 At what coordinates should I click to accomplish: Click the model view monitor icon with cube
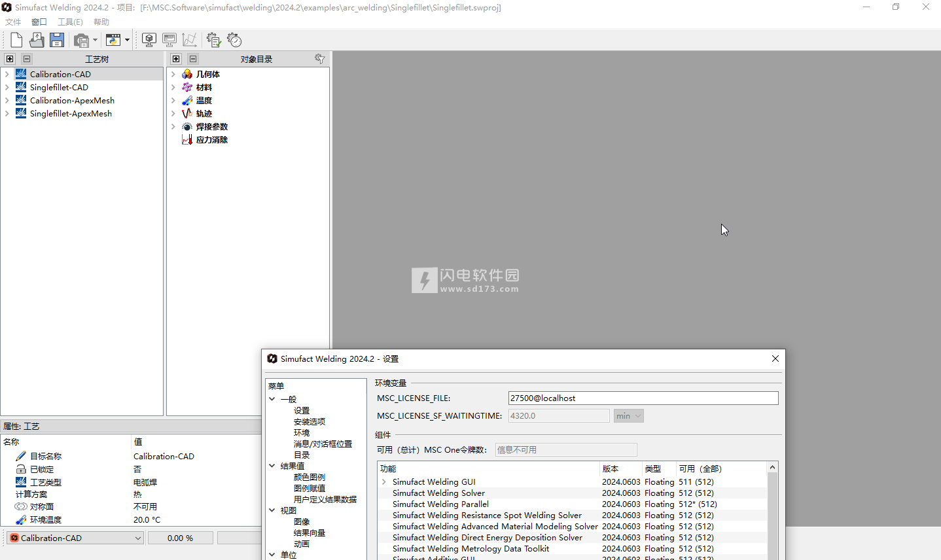coord(149,41)
